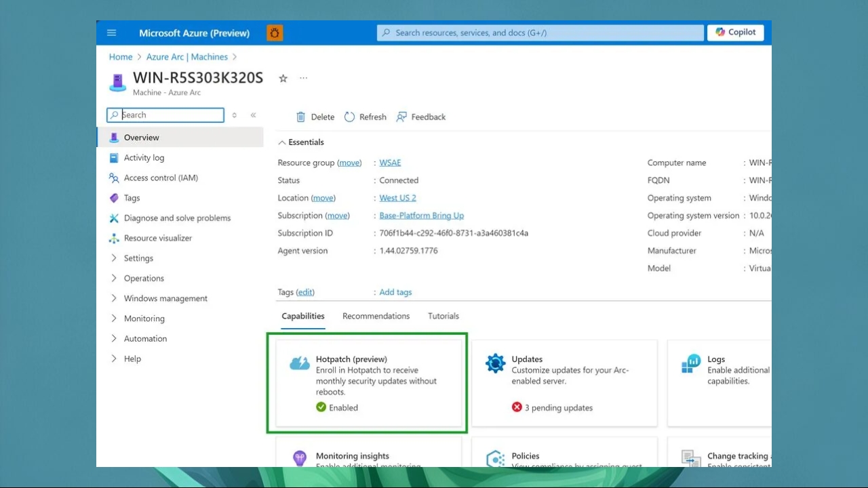Open Base-Platform Bring Up subscription

(421, 216)
